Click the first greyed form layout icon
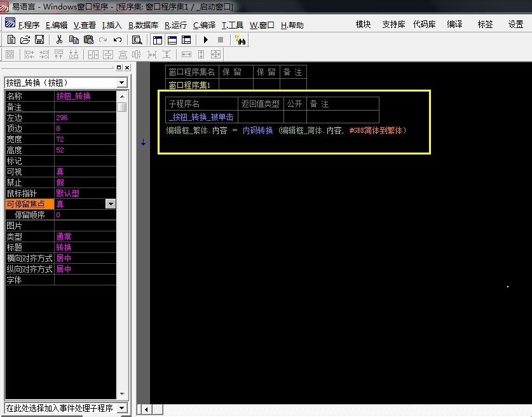532x417 pixels. point(10,54)
